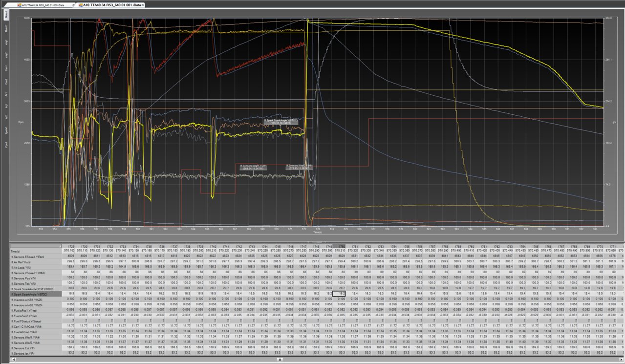Screen dimensions: 625x364
Task: Click the Sensors.Waf1 tooltip label in the chart
Action: tap(253, 167)
